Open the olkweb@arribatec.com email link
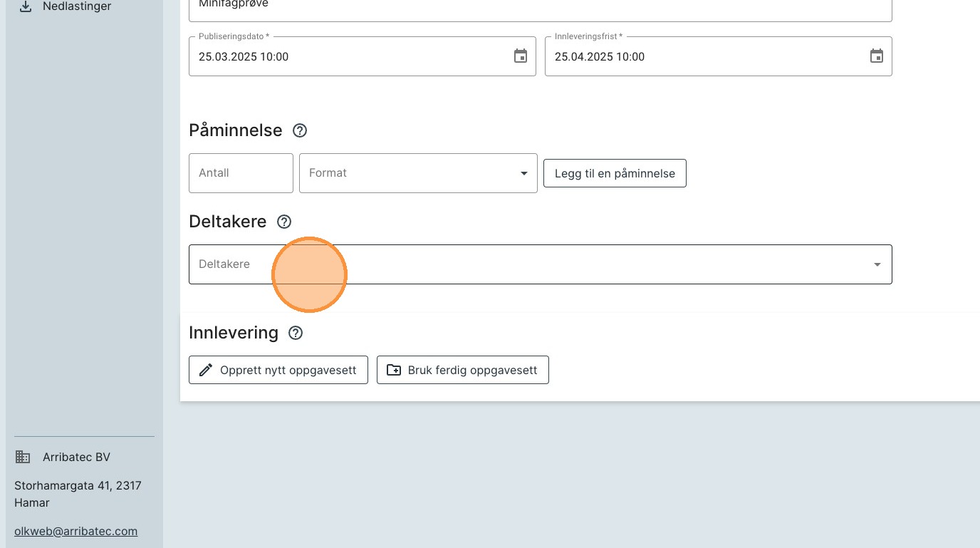Screen dimensions: 980x548 pyautogui.click(x=75, y=531)
